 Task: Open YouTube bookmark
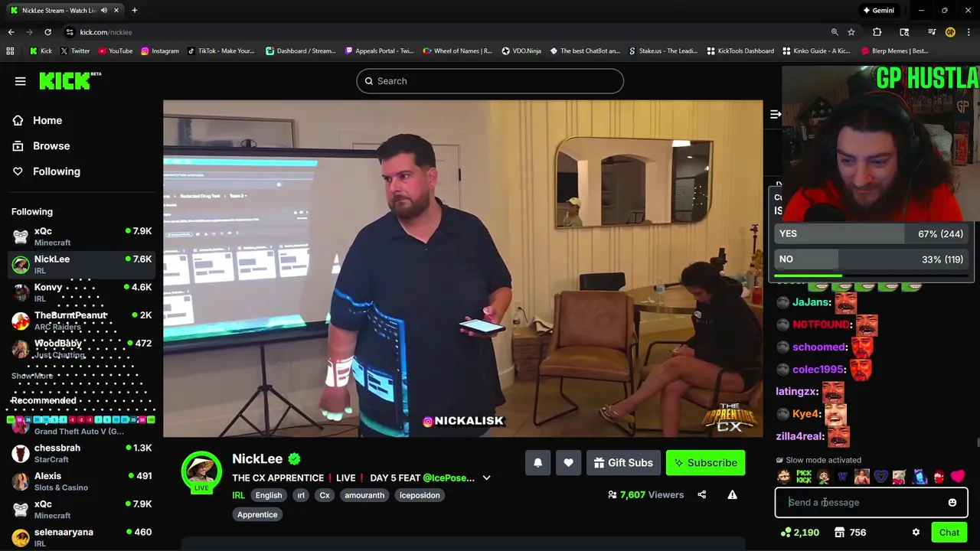114,51
